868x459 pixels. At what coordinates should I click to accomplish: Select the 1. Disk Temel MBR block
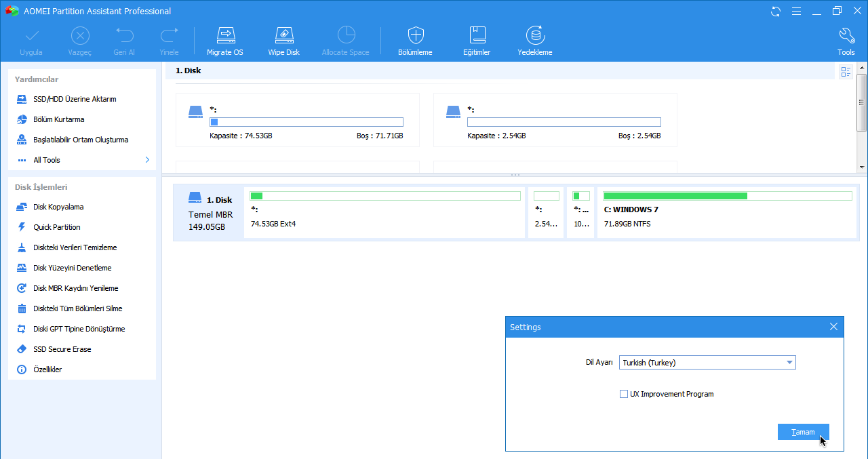209,212
